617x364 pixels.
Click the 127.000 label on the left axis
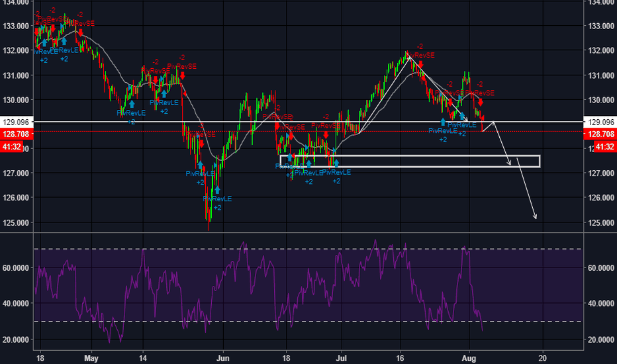click(16, 173)
